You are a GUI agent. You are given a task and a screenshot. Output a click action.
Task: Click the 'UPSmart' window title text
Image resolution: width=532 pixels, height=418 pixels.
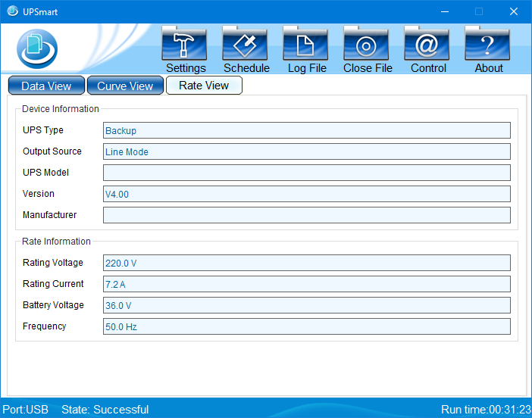click(40, 12)
